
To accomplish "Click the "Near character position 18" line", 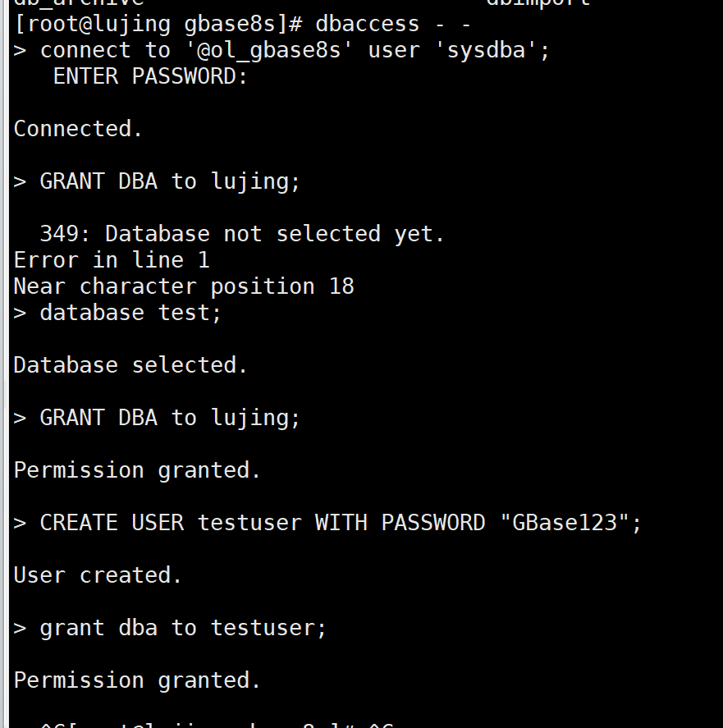I will pos(184,286).
